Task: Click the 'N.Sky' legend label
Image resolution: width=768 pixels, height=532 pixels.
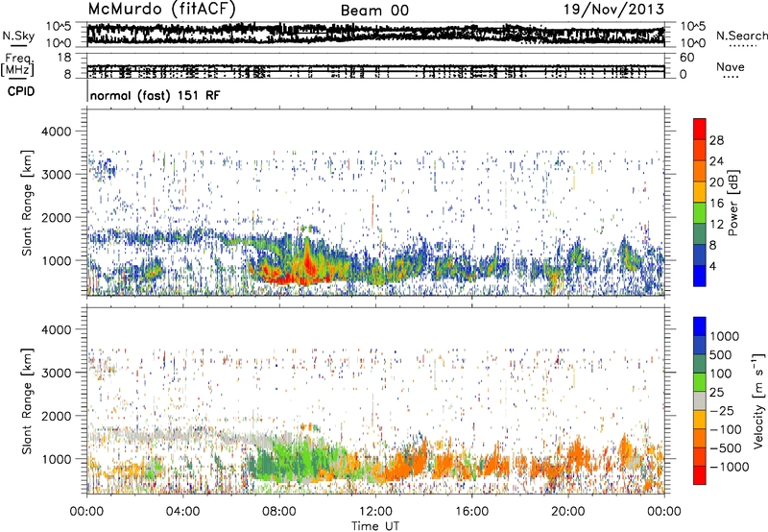Action: [18, 36]
